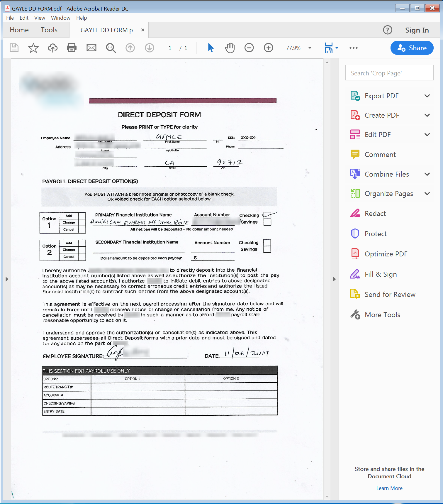
Task: Open page display options dropdown arrow
Action: (x=337, y=48)
